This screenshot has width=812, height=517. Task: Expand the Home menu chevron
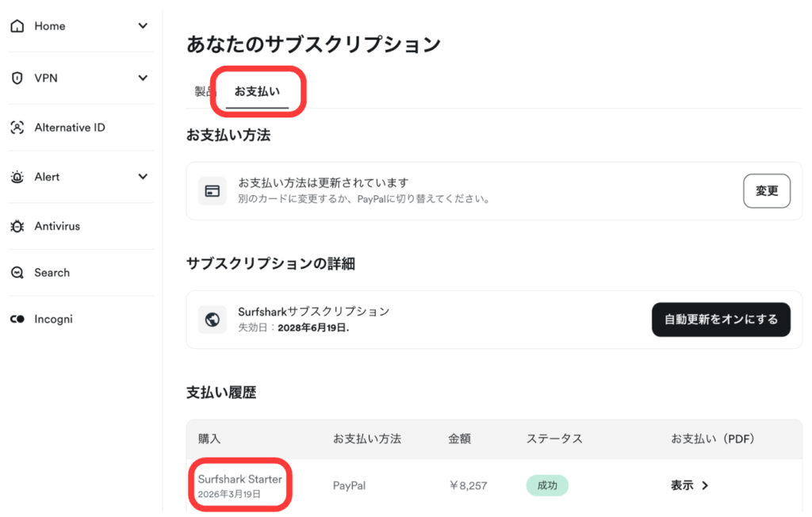pos(143,26)
